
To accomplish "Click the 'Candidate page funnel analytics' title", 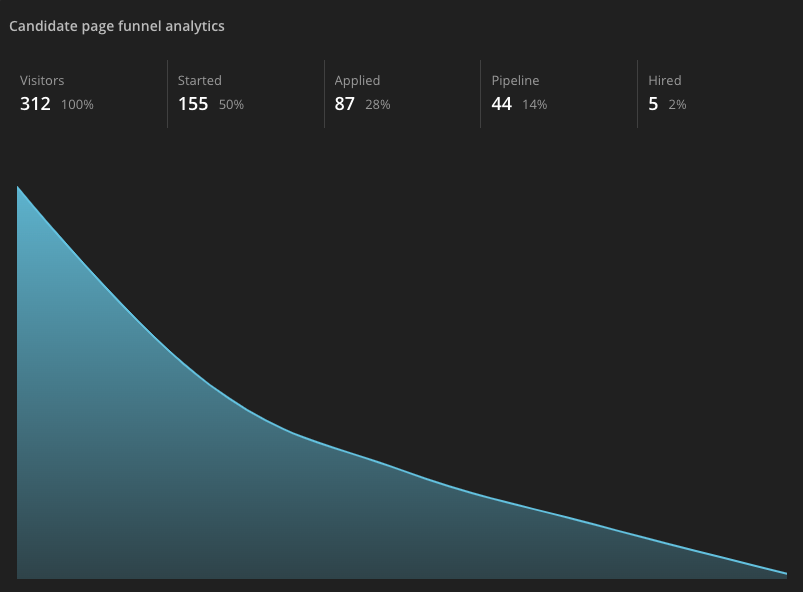I will 117,26.
